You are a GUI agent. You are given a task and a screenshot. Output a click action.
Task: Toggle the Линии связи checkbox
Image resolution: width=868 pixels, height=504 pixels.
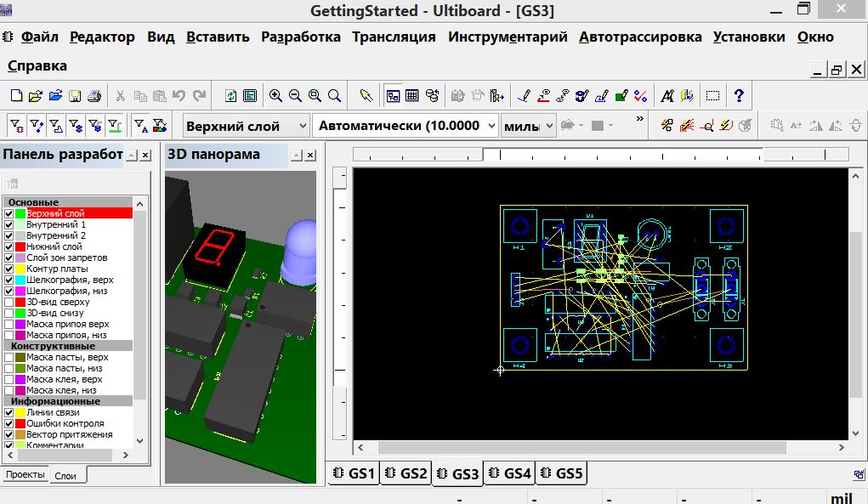coord(9,413)
